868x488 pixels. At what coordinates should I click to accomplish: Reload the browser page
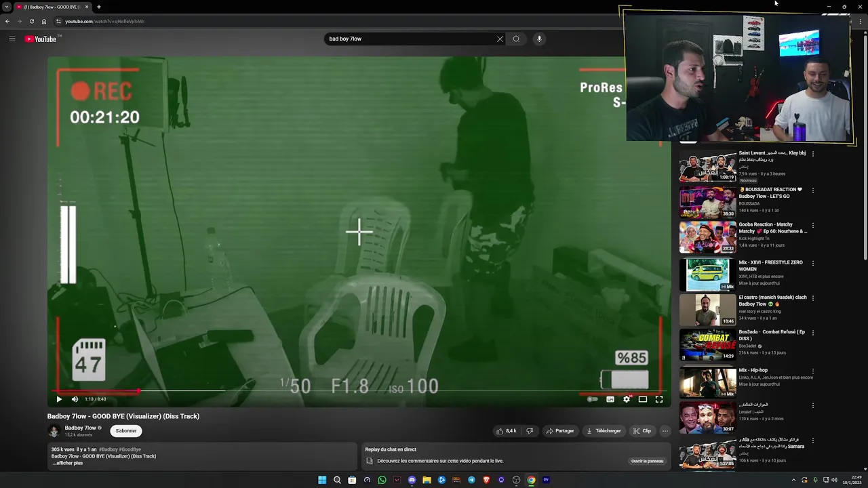point(31,21)
